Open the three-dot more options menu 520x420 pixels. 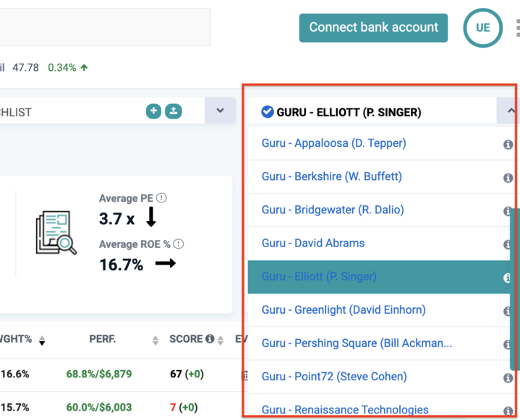point(518,28)
